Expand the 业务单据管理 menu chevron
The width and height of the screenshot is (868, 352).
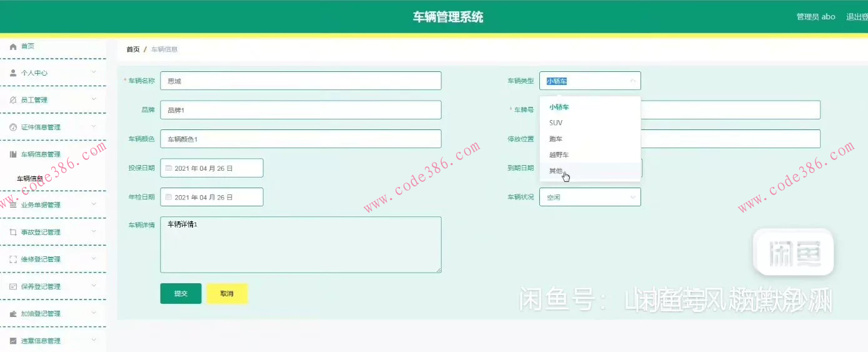[94, 204]
